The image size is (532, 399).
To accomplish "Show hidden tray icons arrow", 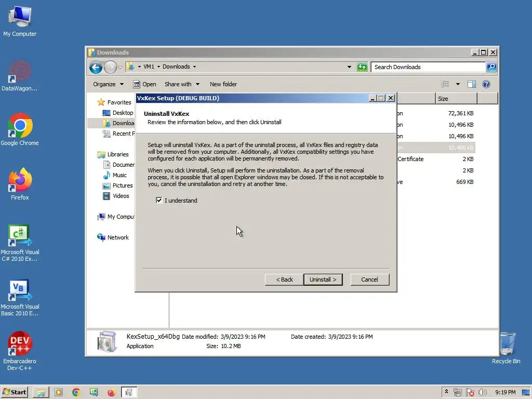I will [x=446, y=392].
